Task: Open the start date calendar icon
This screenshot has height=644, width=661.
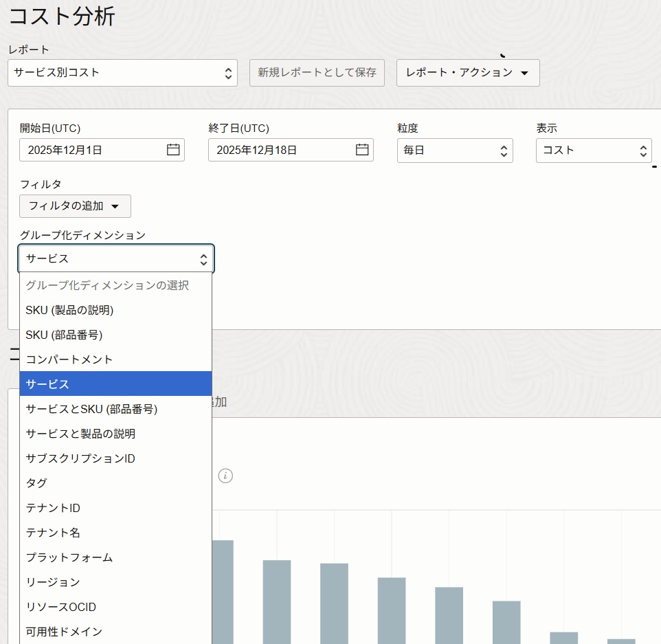Action: 173,150
